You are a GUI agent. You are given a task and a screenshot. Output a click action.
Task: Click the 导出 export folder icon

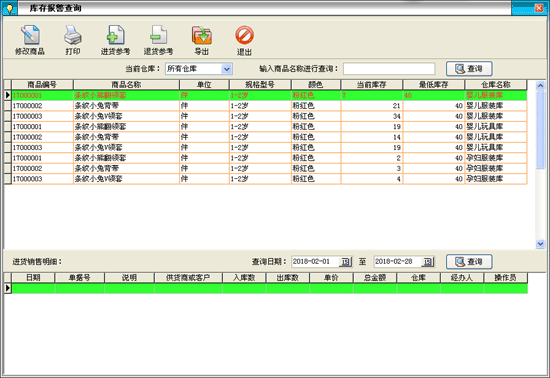[201, 35]
